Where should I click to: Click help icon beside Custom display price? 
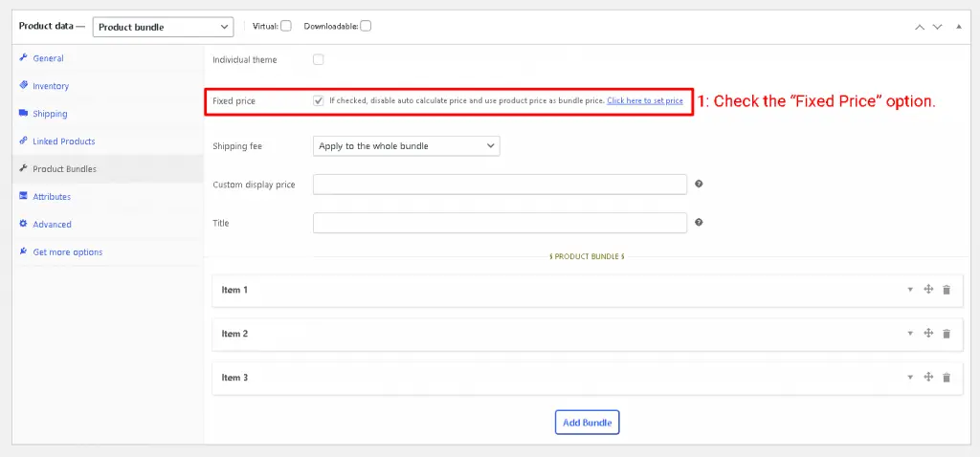pos(699,185)
